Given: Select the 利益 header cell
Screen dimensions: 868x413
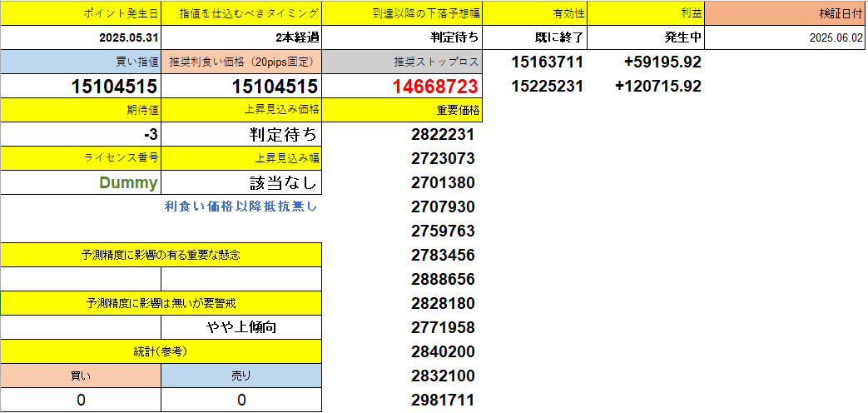Looking at the screenshot, I should coord(646,13).
